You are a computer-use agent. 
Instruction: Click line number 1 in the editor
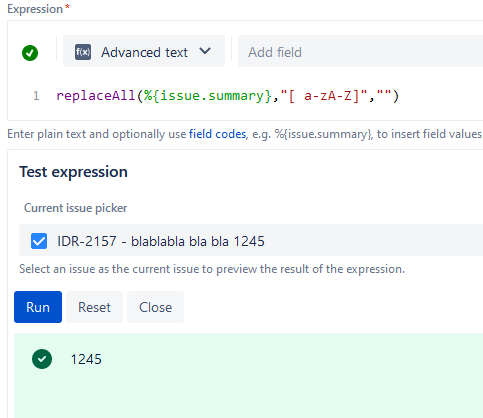coord(36,96)
